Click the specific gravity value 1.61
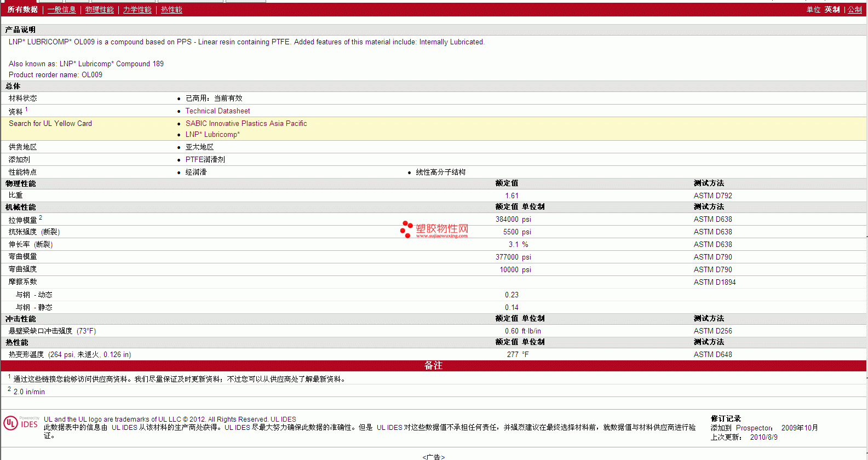868x460 pixels. (x=512, y=196)
